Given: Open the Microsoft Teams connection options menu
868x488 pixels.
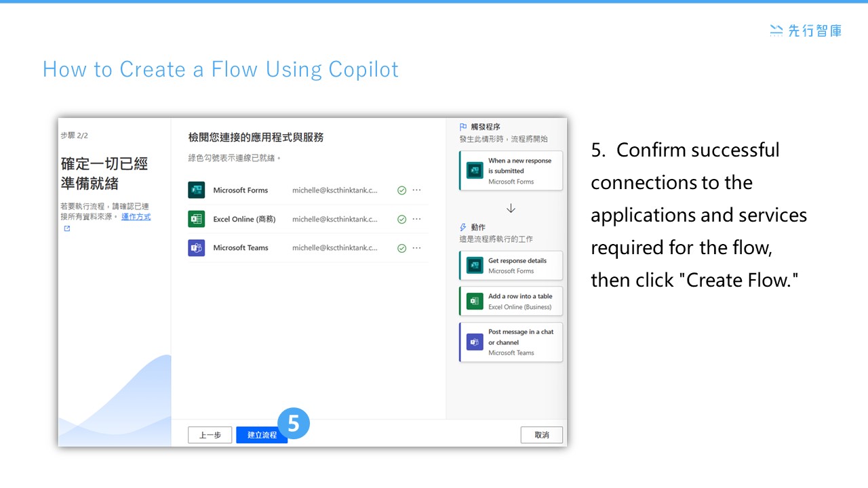Looking at the screenshot, I should tap(416, 247).
